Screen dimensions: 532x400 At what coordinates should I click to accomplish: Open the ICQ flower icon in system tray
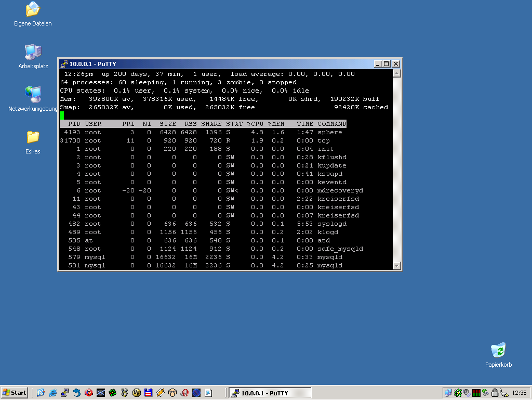[458, 393]
